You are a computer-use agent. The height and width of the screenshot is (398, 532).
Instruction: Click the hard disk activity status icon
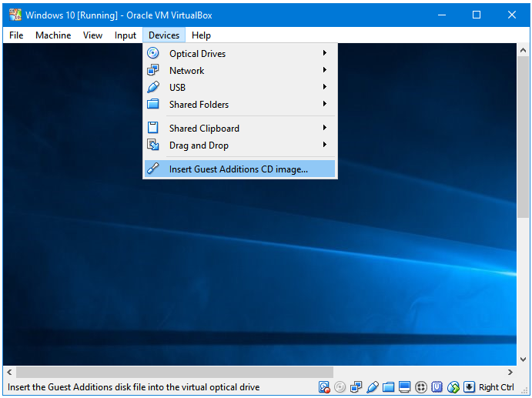coord(324,387)
